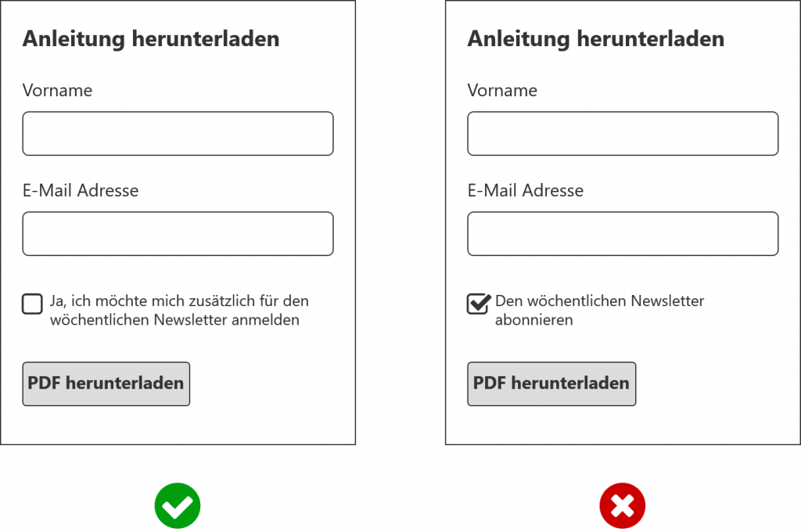Click 'Anleitung herunterladen' heading above the pre-checked checkbox form
Viewport: 801px width, 532px height.
click(x=596, y=39)
